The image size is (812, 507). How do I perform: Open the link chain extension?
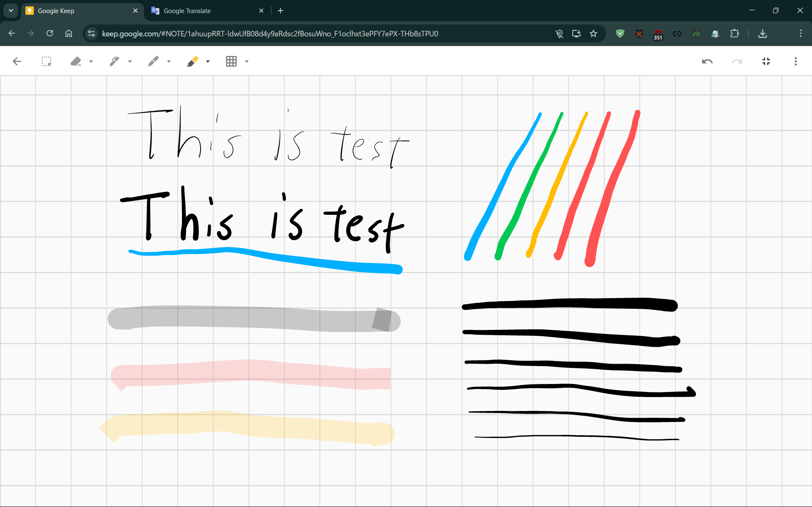click(677, 33)
